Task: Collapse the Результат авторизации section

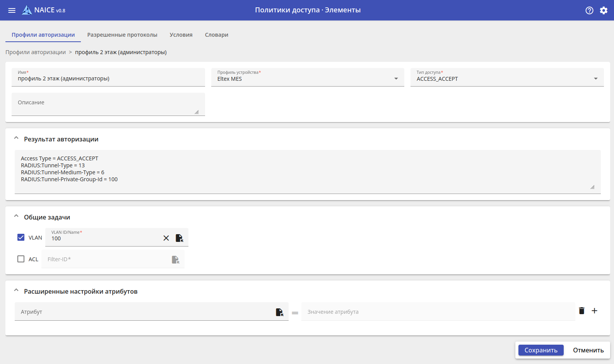Action: [x=16, y=138]
